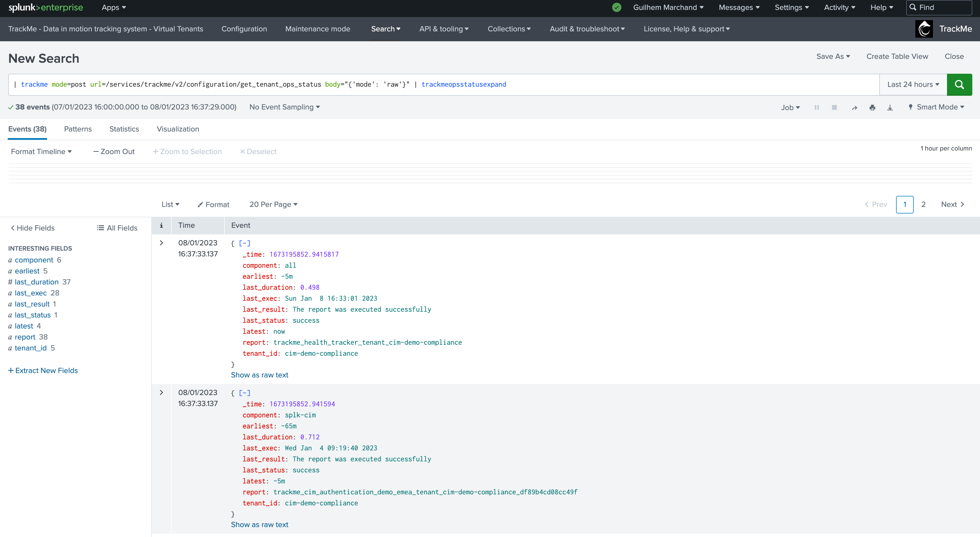Click Zoom Out on timeline
The image size is (980, 537).
click(x=114, y=151)
